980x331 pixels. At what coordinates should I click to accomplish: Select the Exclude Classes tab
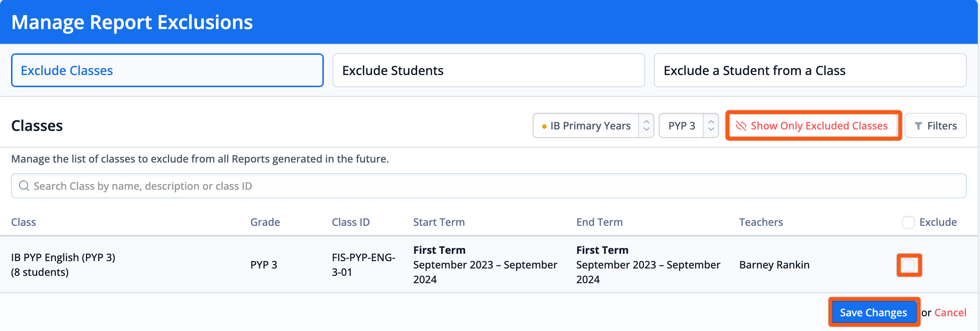coord(167,70)
